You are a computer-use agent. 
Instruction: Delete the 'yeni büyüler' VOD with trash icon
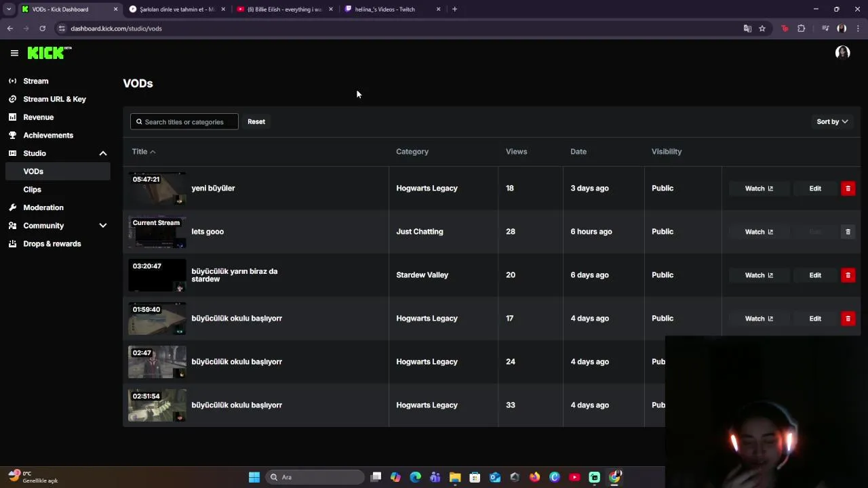pos(848,188)
